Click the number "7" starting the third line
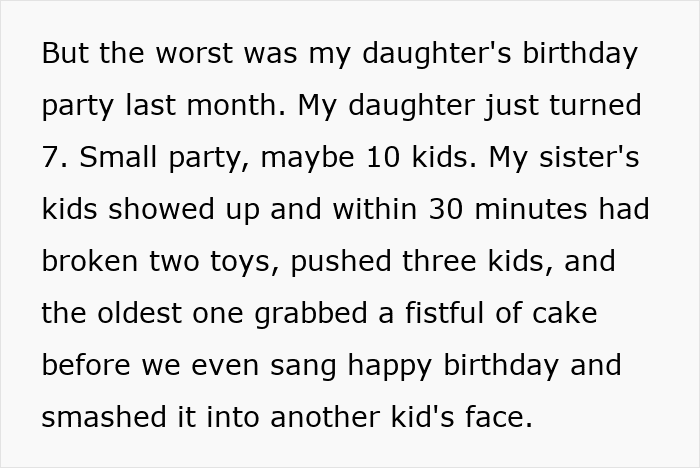The image size is (700, 468). pyautogui.click(x=51, y=157)
